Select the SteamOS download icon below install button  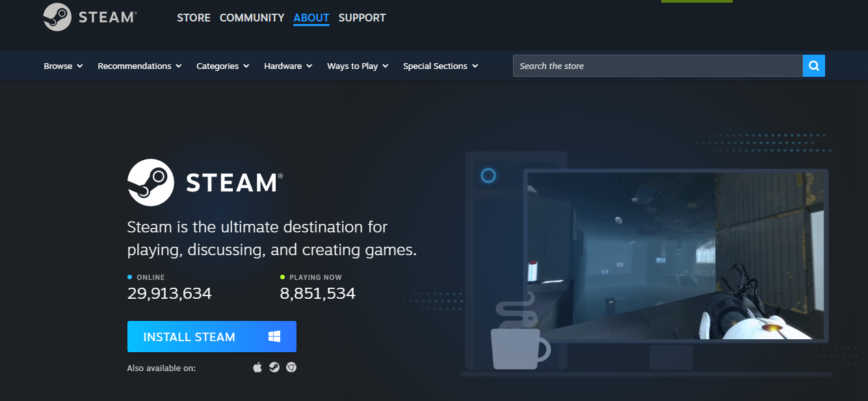(x=274, y=367)
